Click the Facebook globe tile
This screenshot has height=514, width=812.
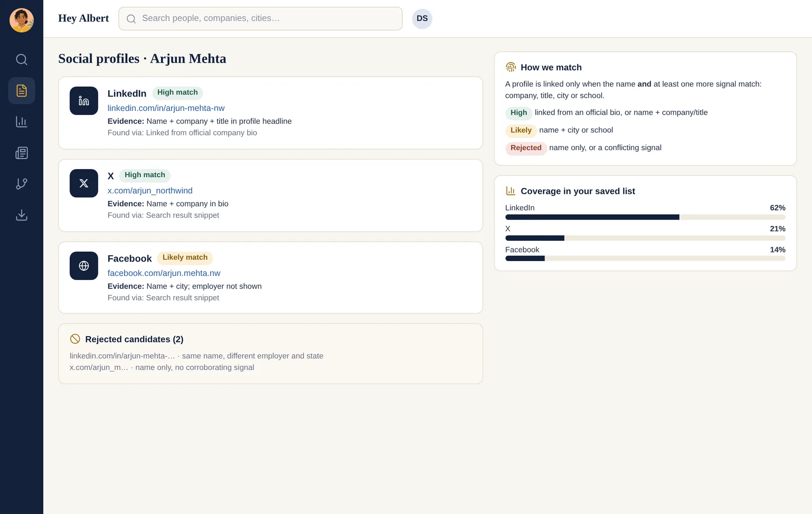84,266
